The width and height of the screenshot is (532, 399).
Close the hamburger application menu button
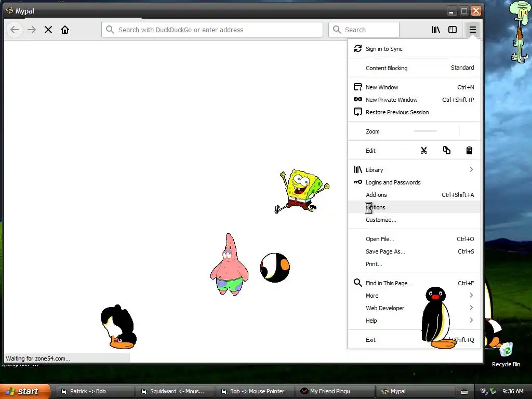(x=473, y=30)
